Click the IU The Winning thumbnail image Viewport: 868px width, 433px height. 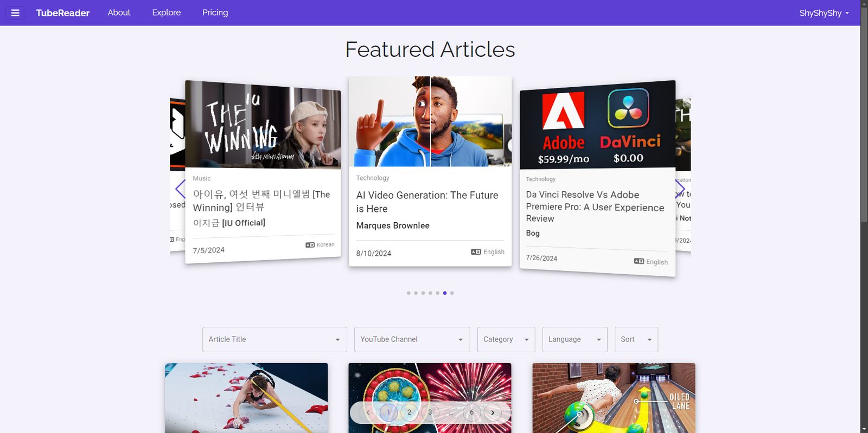click(x=263, y=125)
